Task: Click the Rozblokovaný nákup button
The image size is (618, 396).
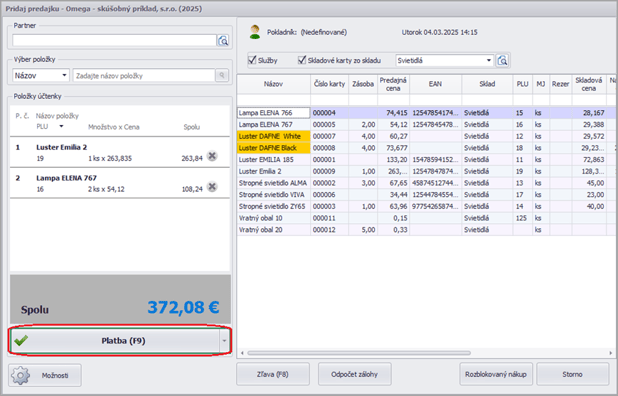Action: click(496, 374)
